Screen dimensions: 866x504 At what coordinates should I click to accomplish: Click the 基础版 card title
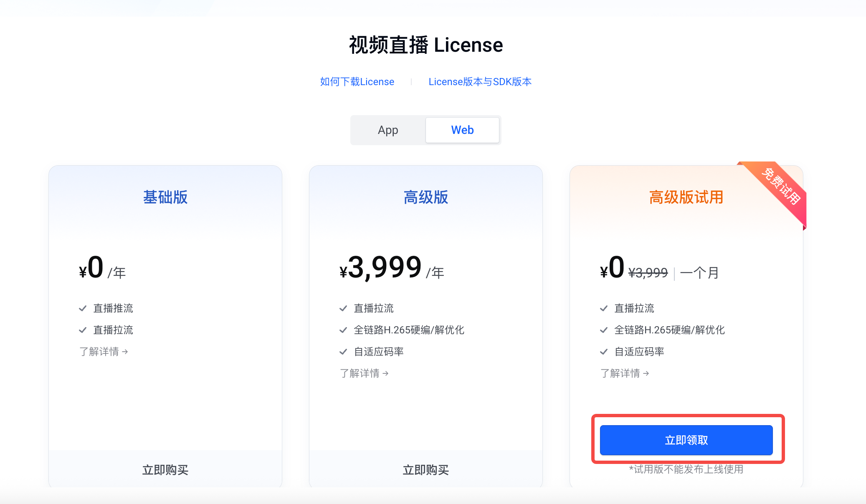(165, 197)
